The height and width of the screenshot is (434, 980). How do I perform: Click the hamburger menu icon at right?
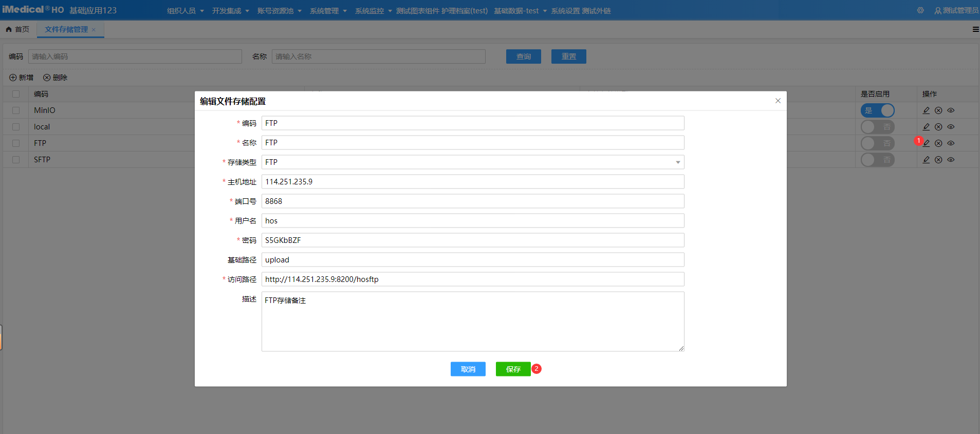point(975,29)
